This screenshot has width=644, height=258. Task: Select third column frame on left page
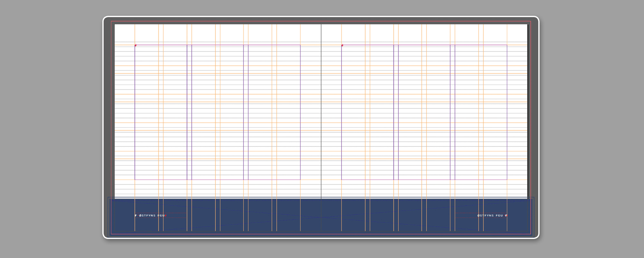[274, 112]
